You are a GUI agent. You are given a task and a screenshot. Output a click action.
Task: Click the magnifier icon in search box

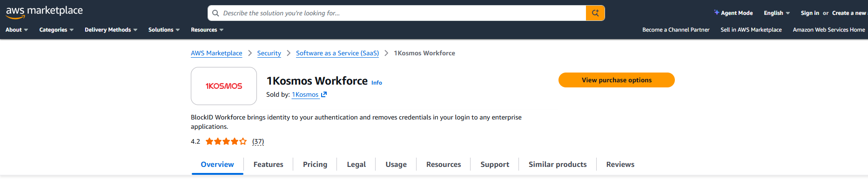(x=215, y=13)
